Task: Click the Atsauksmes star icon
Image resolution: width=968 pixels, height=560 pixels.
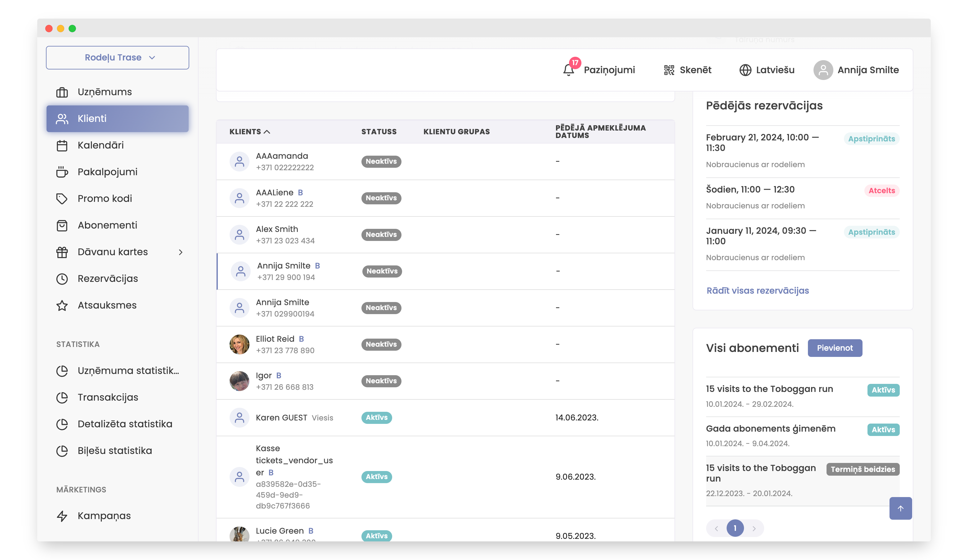Action: click(62, 305)
